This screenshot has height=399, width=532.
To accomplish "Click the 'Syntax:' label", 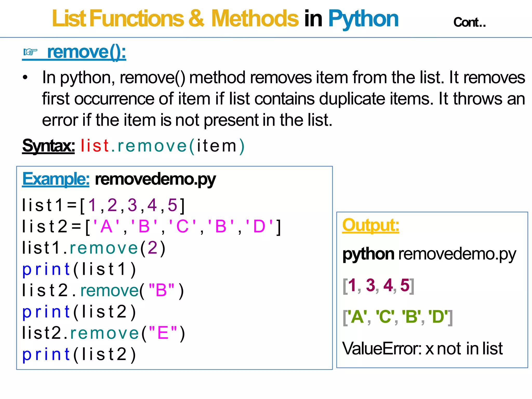I will (x=49, y=146).
